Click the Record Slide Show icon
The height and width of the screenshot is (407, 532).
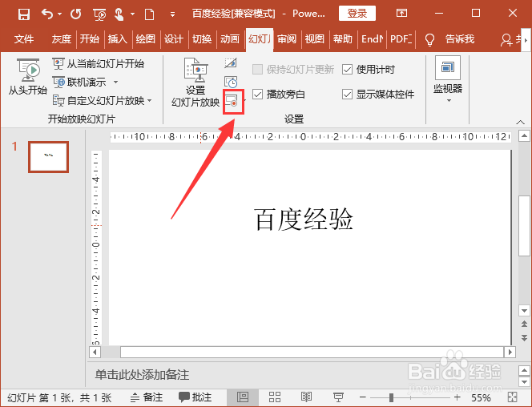click(x=232, y=101)
